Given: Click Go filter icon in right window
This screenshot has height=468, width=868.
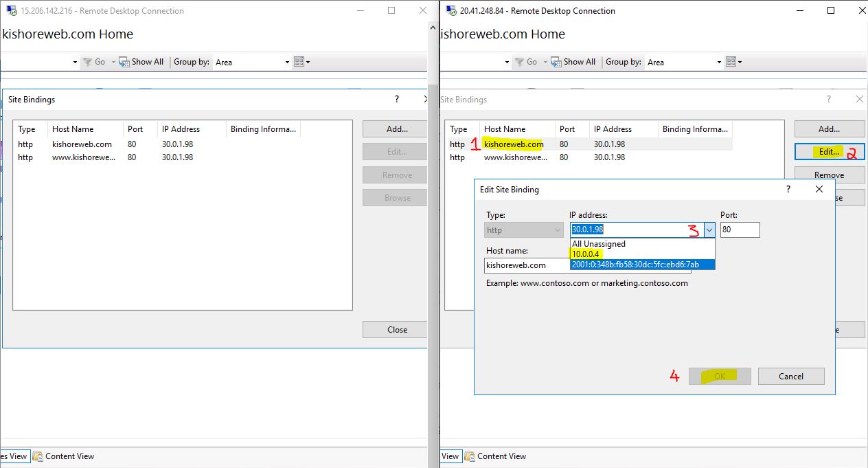Looking at the screenshot, I should click(x=520, y=62).
